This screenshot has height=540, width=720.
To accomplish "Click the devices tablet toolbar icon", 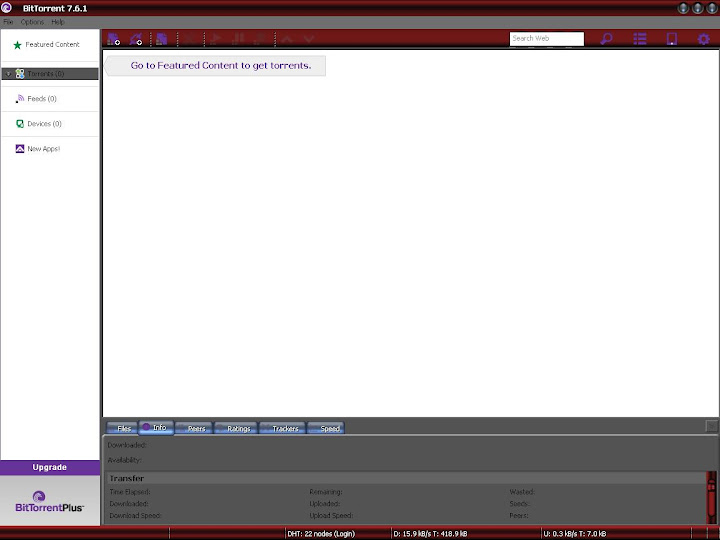I will 671,39.
